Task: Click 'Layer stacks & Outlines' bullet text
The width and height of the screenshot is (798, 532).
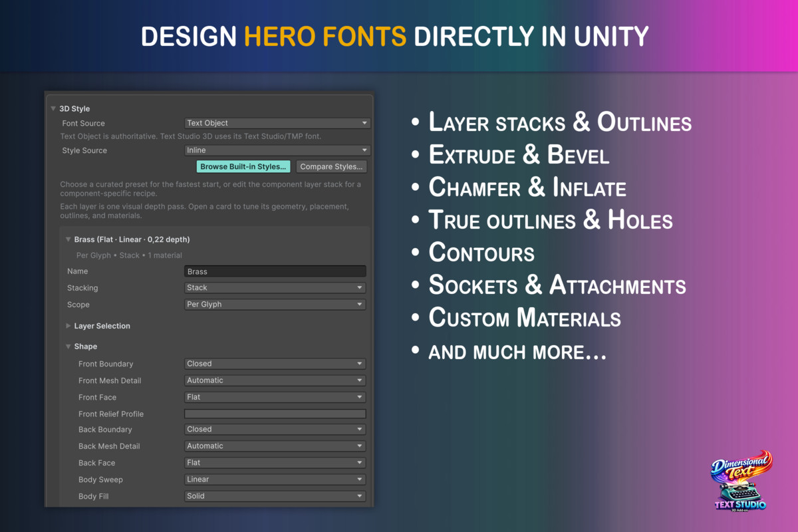Action: tap(560, 122)
